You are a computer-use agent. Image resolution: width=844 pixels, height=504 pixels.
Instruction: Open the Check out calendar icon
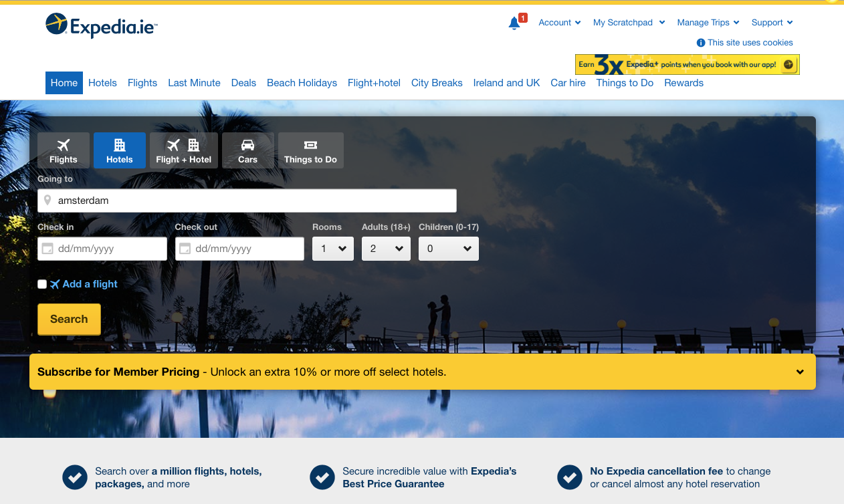(x=185, y=249)
